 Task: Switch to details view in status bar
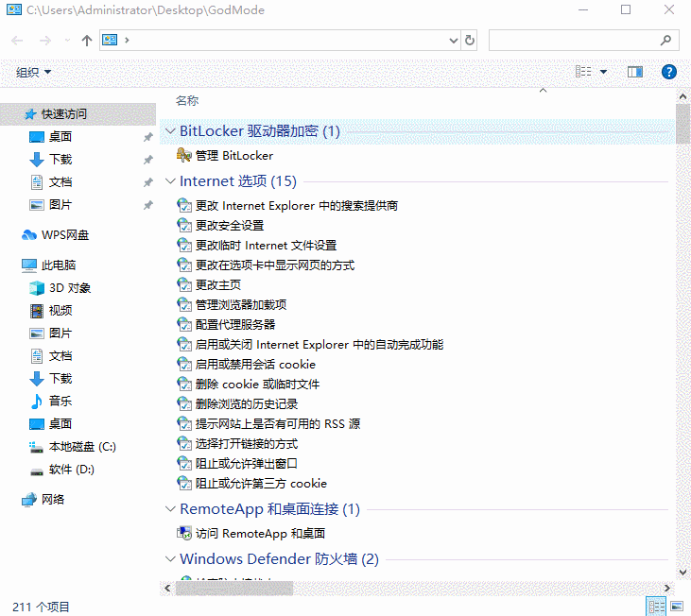[x=656, y=607]
